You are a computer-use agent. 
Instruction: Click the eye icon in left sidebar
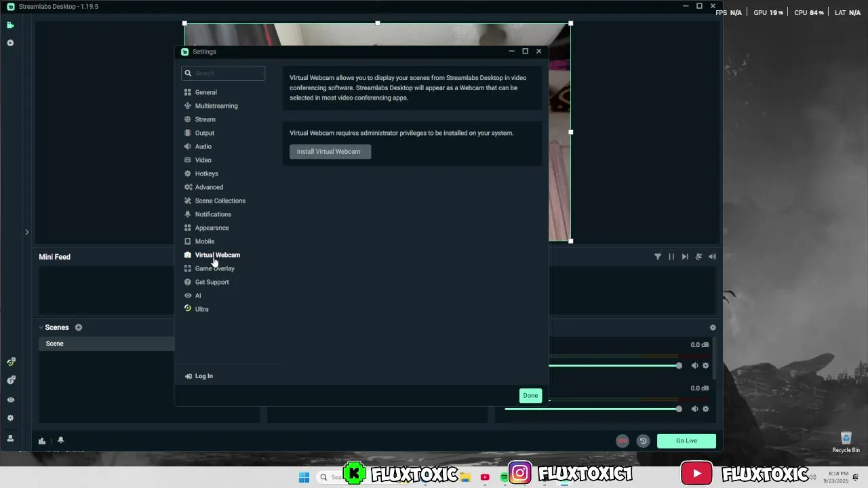pyautogui.click(x=10, y=399)
